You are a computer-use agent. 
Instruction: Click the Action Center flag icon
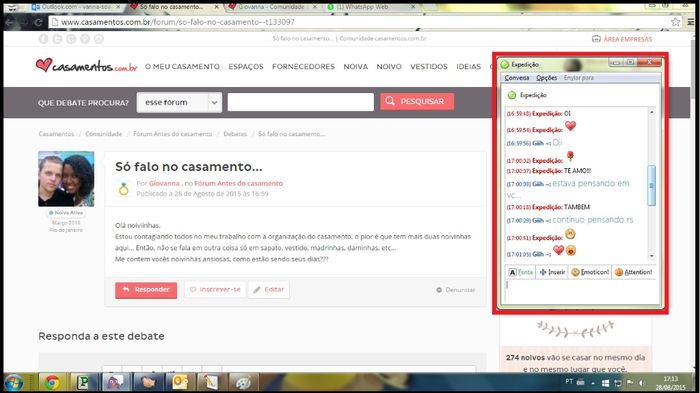(630, 383)
